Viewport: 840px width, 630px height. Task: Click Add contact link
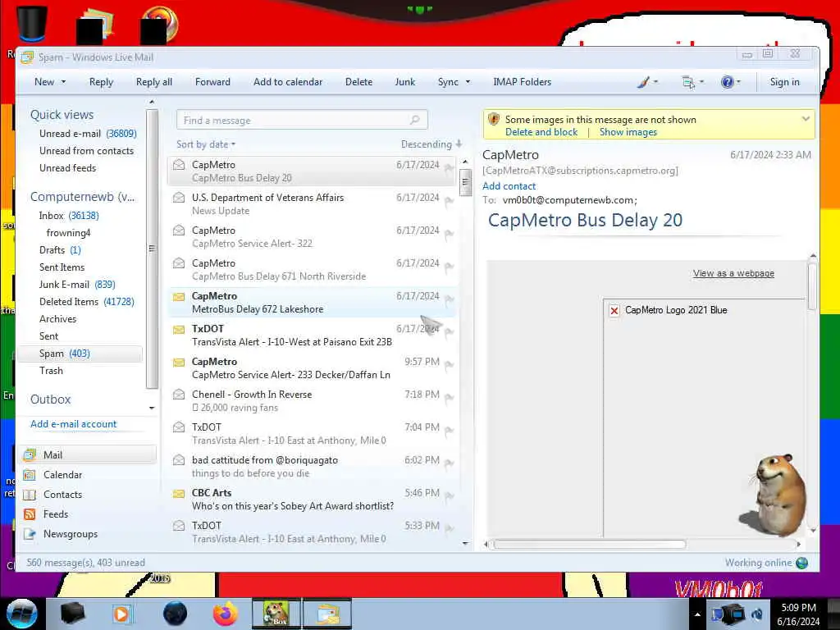coord(509,186)
